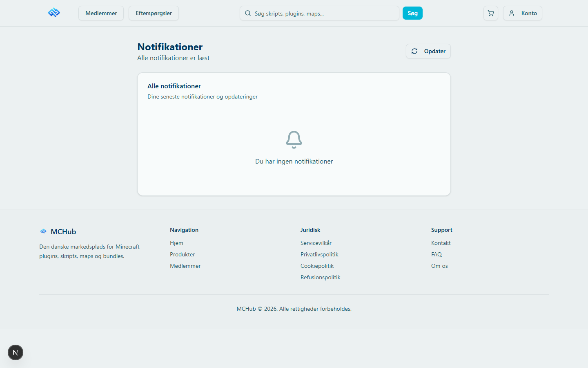588x368 pixels.
Task: Click the search magnifier icon
Action: (x=248, y=13)
